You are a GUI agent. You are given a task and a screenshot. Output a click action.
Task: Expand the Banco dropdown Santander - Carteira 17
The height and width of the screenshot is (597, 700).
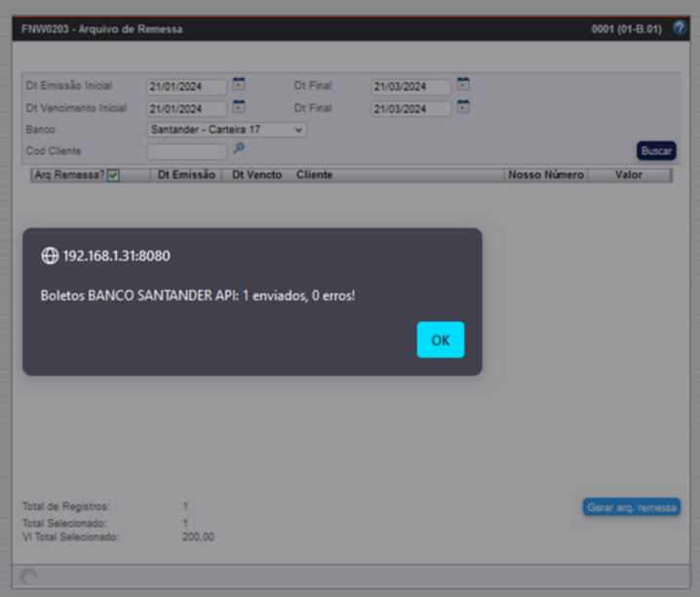point(226,129)
